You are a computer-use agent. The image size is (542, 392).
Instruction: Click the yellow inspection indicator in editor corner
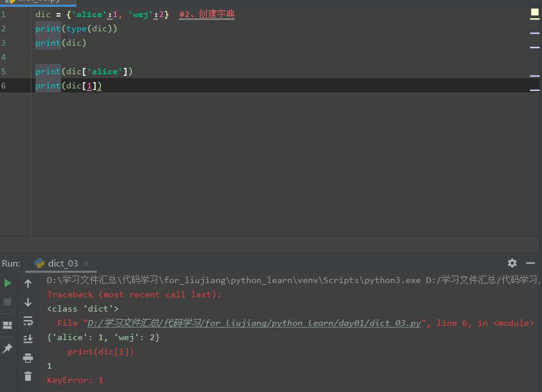pyautogui.click(x=535, y=13)
